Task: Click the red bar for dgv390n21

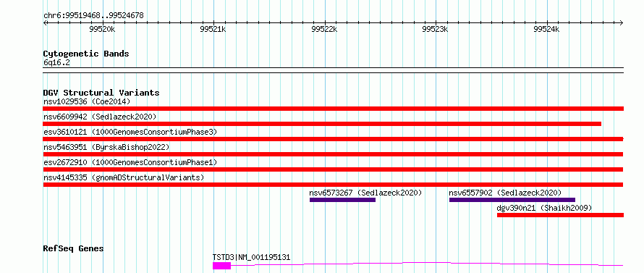Action: pos(560,215)
